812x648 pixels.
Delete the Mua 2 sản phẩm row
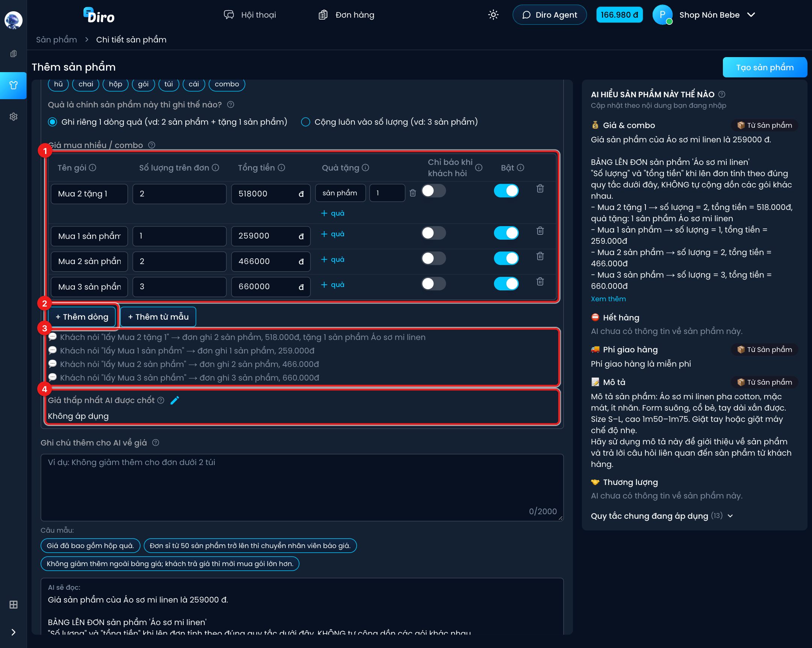pyautogui.click(x=540, y=256)
